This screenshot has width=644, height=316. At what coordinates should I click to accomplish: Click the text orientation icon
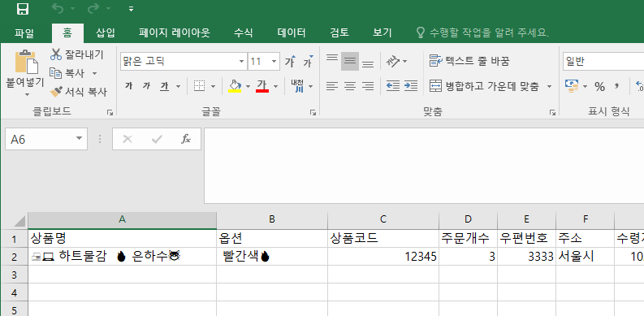(393, 61)
